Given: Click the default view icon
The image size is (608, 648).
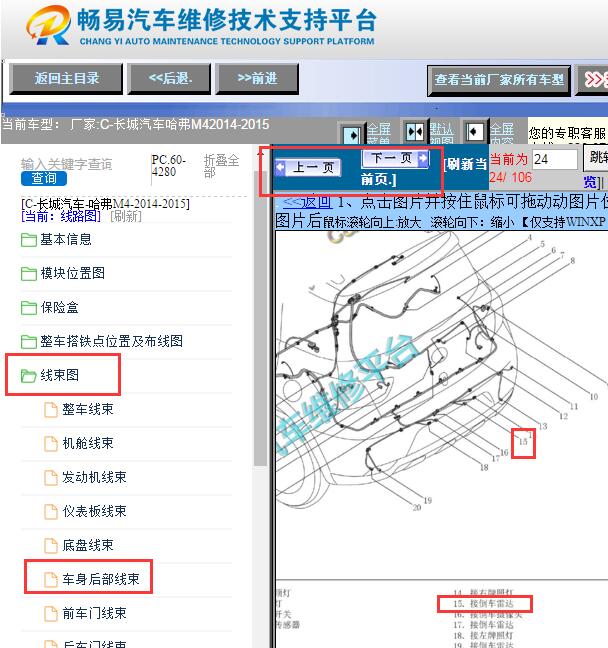Looking at the screenshot, I should [x=415, y=132].
